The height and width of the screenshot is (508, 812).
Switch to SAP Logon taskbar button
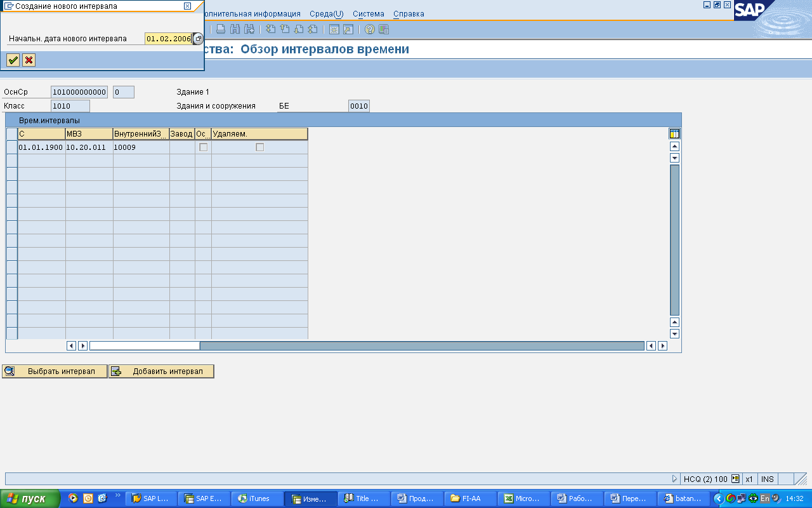(x=150, y=498)
